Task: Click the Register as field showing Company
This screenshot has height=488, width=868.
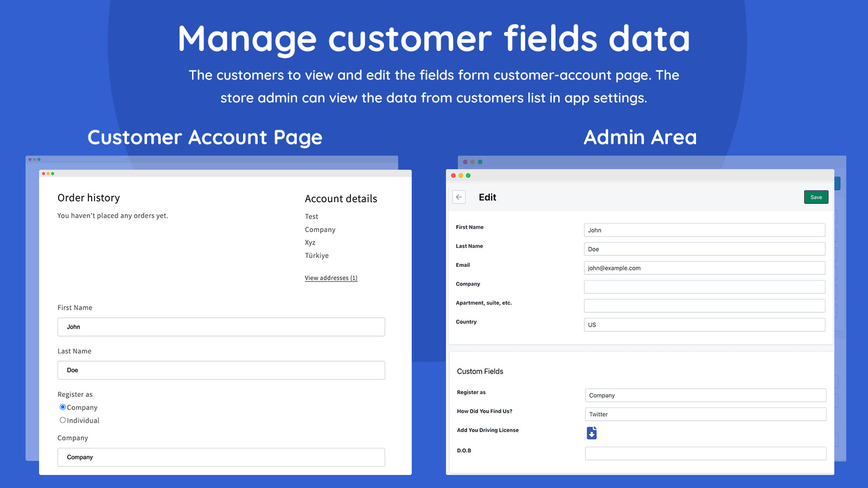Action: [x=706, y=395]
